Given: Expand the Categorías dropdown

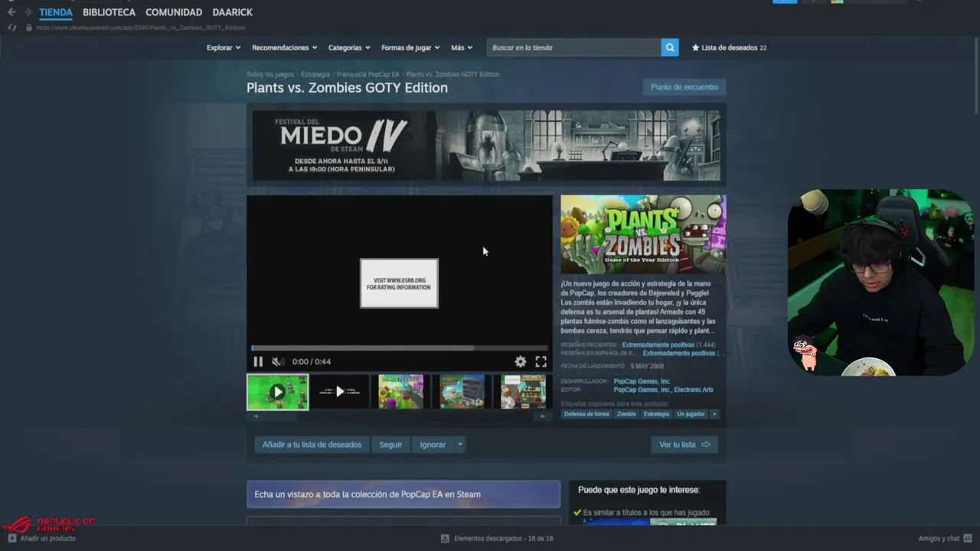Looking at the screenshot, I should [x=349, y=47].
